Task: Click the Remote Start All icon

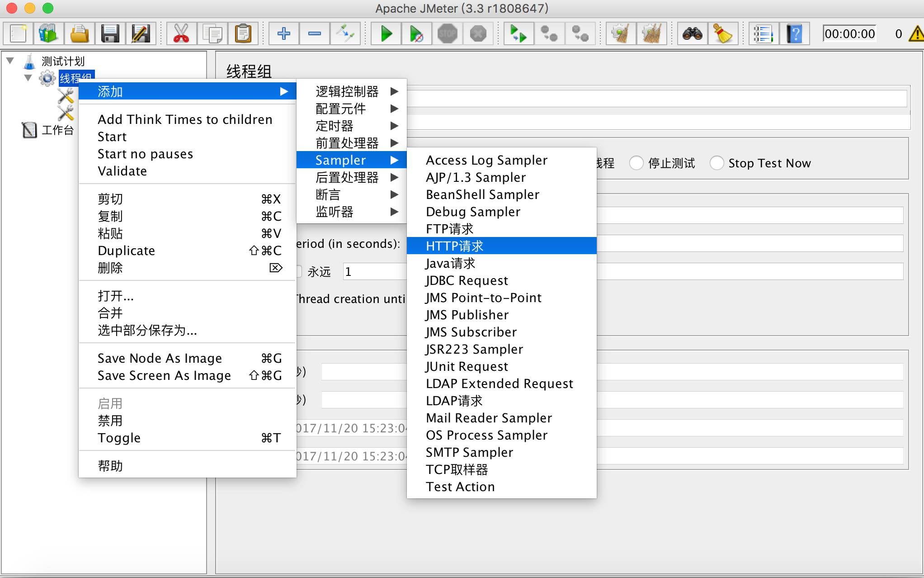Action: pyautogui.click(x=519, y=34)
